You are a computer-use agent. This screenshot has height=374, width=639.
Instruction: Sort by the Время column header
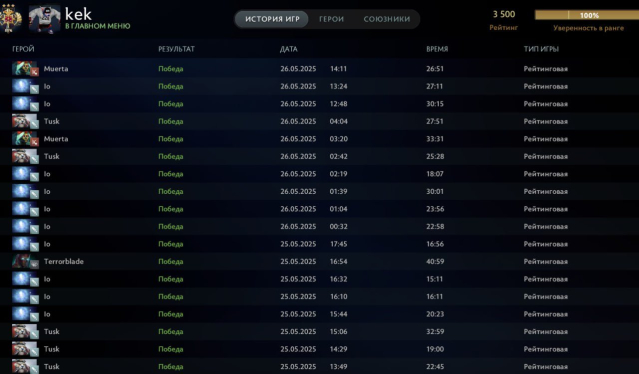[x=437, y=49]
